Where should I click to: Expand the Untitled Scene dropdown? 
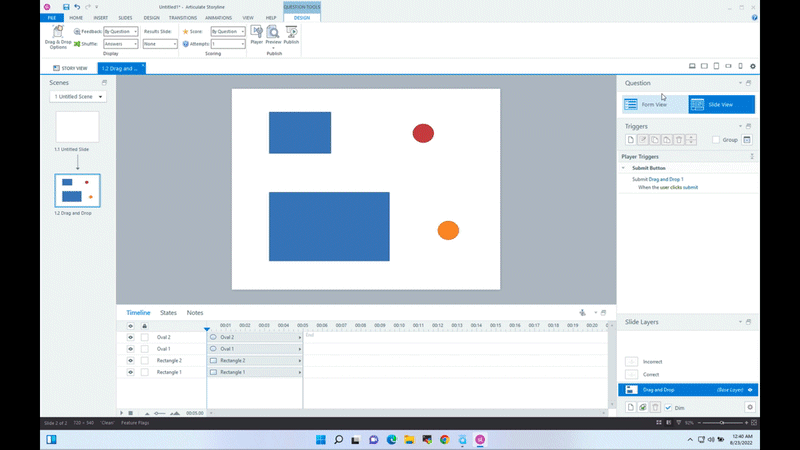[78, 97]
